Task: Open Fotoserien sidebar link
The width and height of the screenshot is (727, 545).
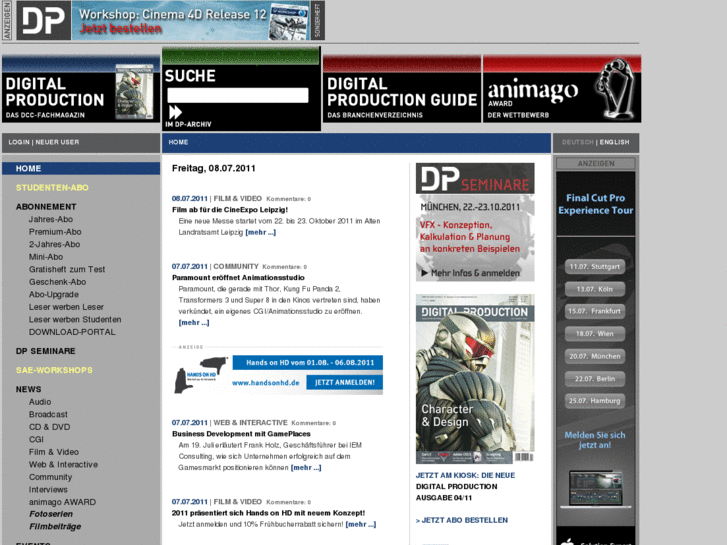Action: pyautogui.click(x=51, y=514)
